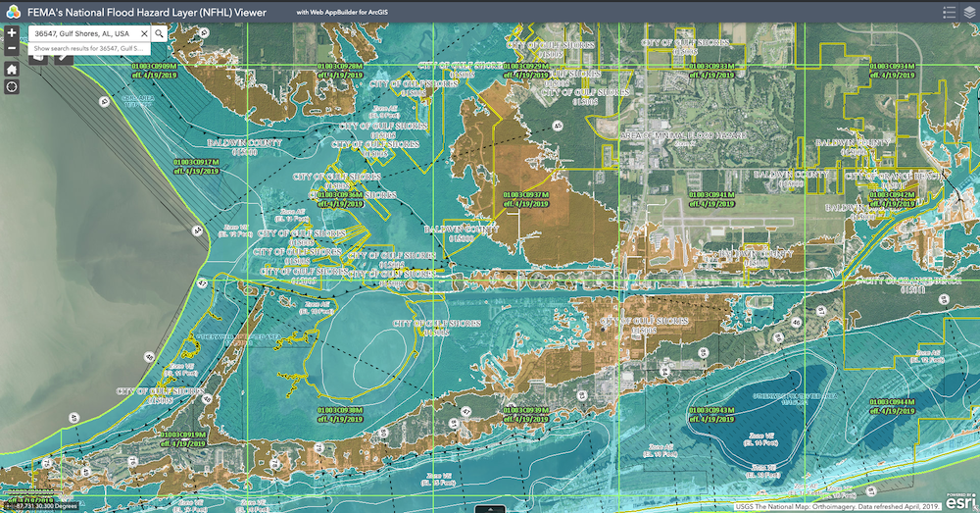The width and height of the screenshot is (980, 513).
Task: Open the Layer List widget
Action: click(x=969, y=12)
